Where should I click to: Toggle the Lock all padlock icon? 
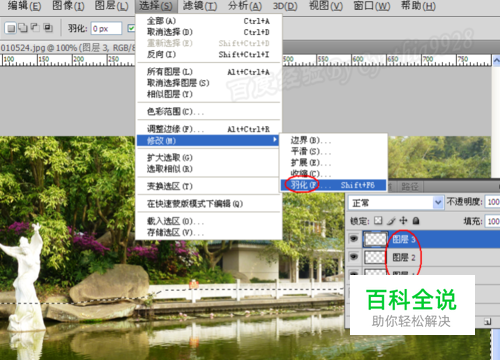(416, 221)
